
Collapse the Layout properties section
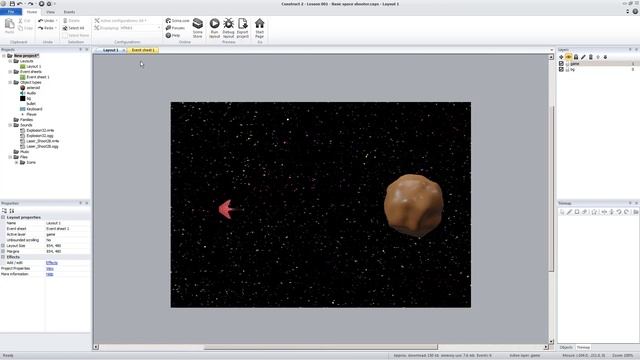point(3,218)
